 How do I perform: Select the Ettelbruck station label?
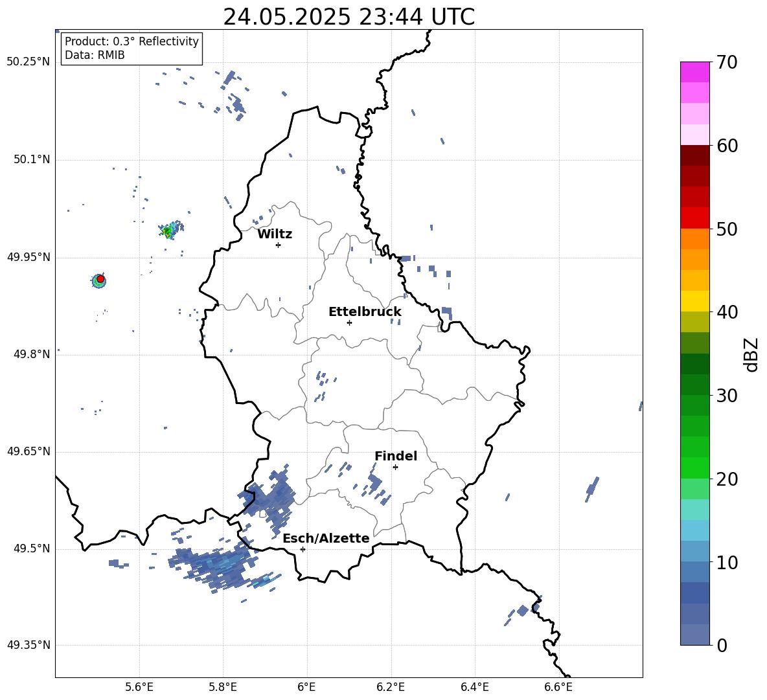click(365, 312)
